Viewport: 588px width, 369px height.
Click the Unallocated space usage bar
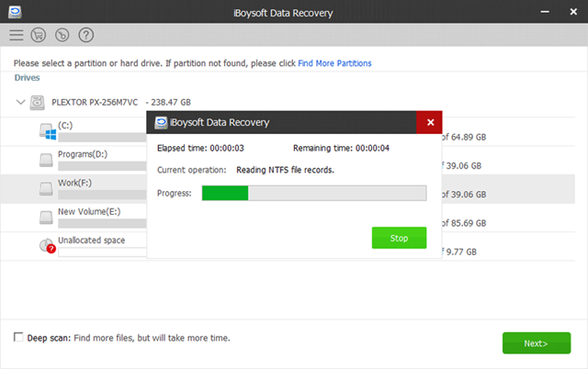(x=102, y=252)
